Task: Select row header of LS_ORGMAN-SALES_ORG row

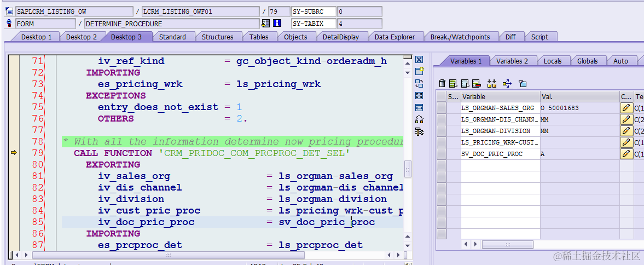Action: [x=442, y=108]
